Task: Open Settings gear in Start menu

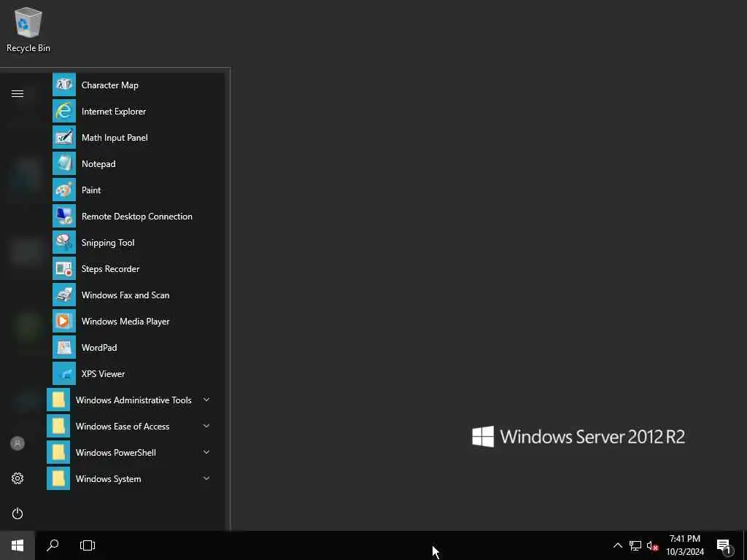Action: tap(18, 478)
